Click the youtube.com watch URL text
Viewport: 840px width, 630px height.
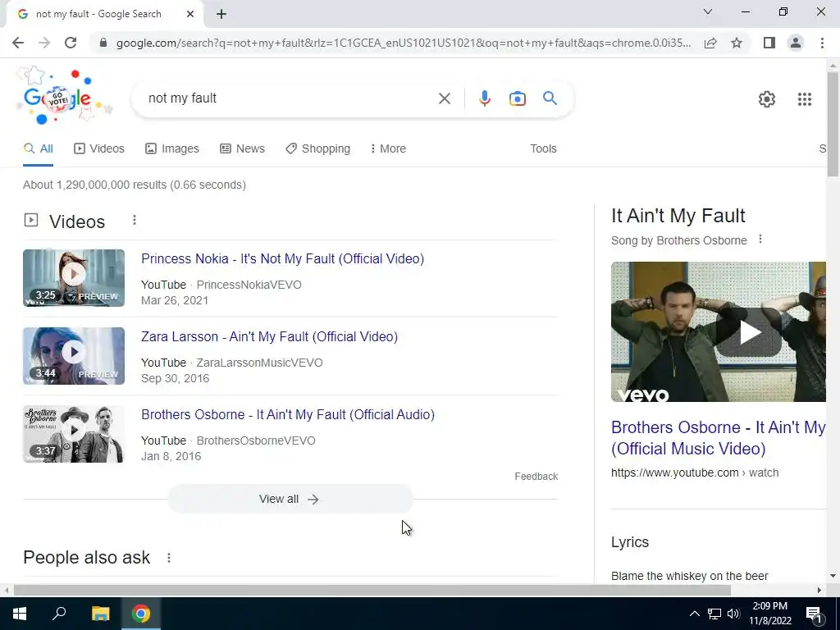695,472
